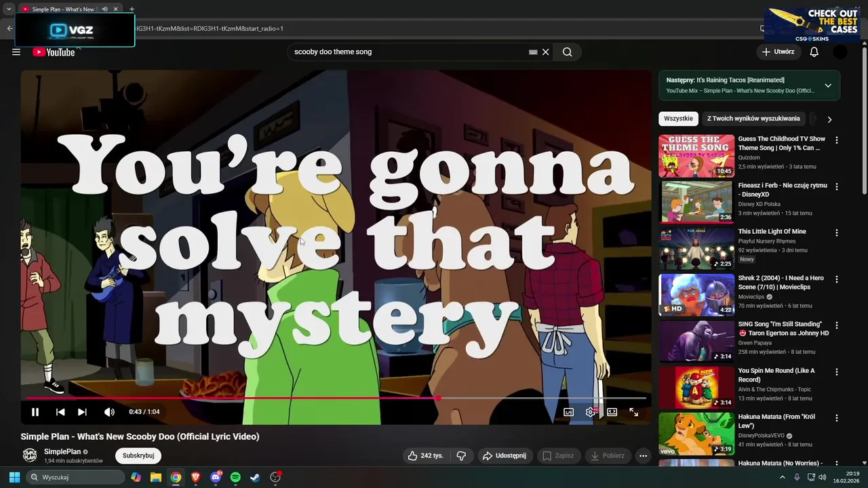Screen dimensions: 868x488
Task: Open the YouTube hamburger guide menu
Action: [x=16, y=52]
